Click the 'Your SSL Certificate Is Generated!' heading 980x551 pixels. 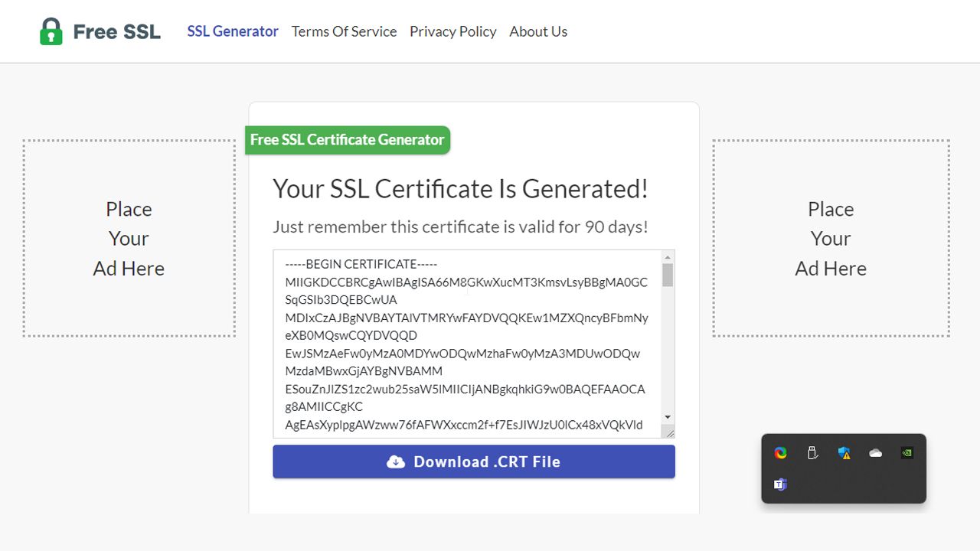pos(460,188)
